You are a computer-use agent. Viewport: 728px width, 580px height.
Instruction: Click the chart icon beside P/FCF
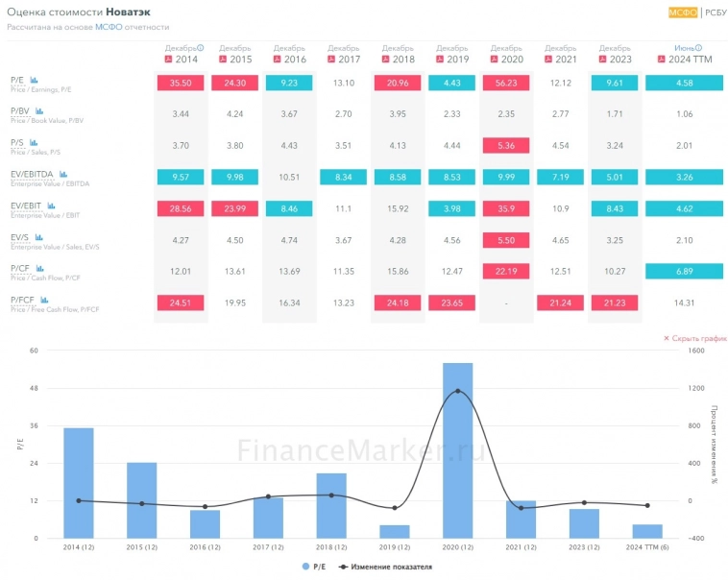tap(44, 299)
